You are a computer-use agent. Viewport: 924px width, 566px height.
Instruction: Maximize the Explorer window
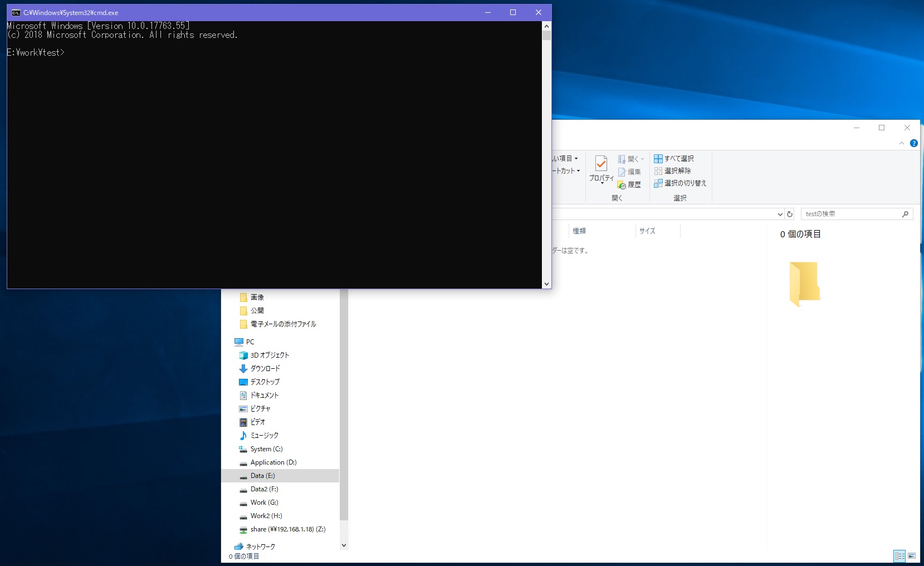[x=882, y=128]
